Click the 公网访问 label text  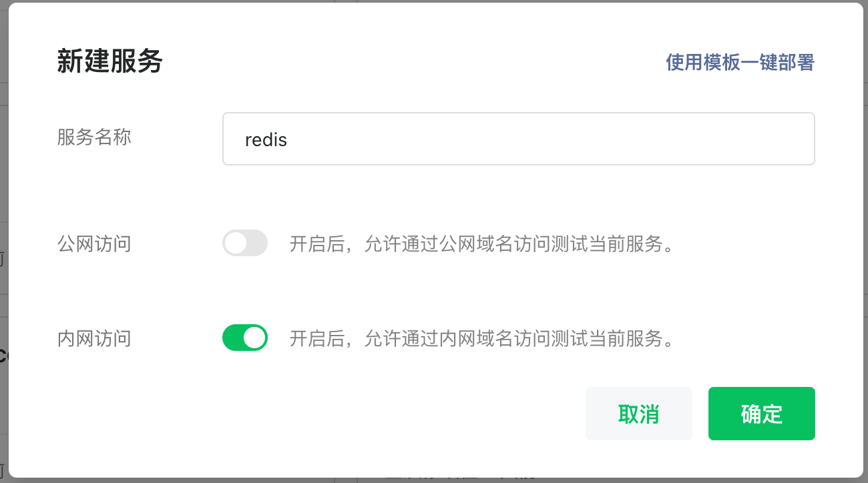point(94,244)
